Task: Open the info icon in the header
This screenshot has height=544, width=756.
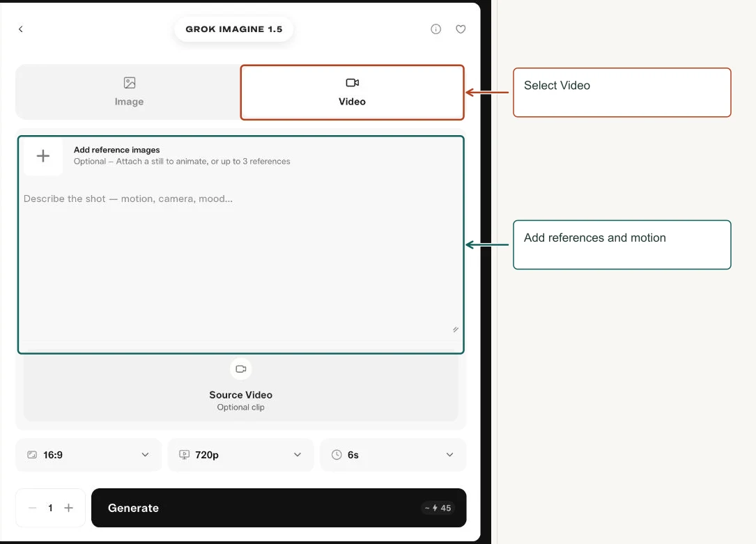Action: coord(436,29)
